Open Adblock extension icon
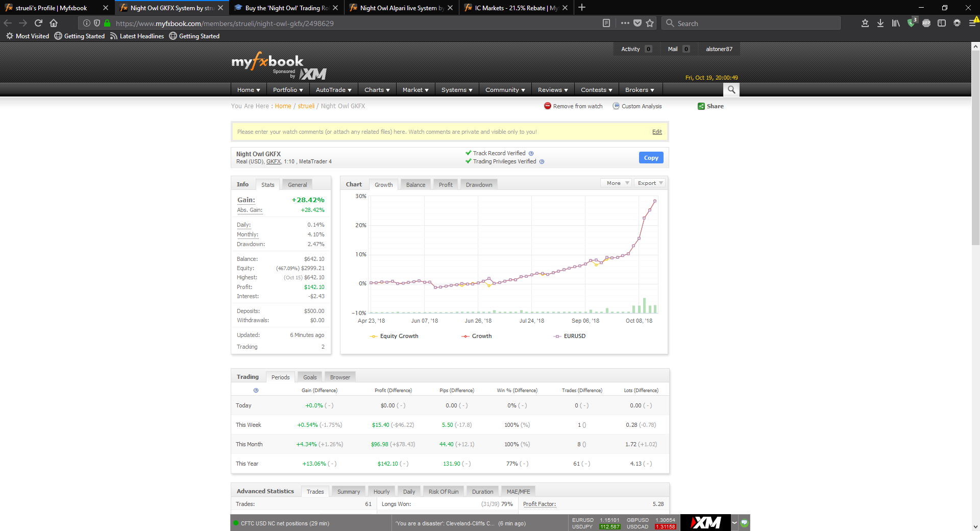The image size is (980, 531). (x=926, y=23)
